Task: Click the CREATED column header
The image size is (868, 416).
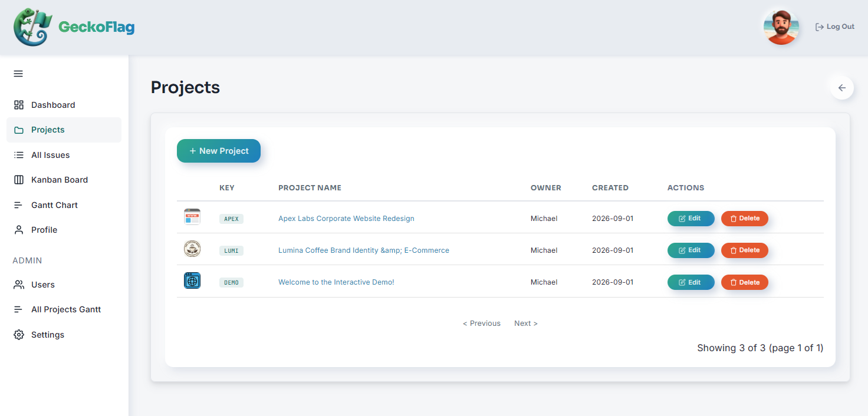Action: pyautogui.click(x=610, y=188)
